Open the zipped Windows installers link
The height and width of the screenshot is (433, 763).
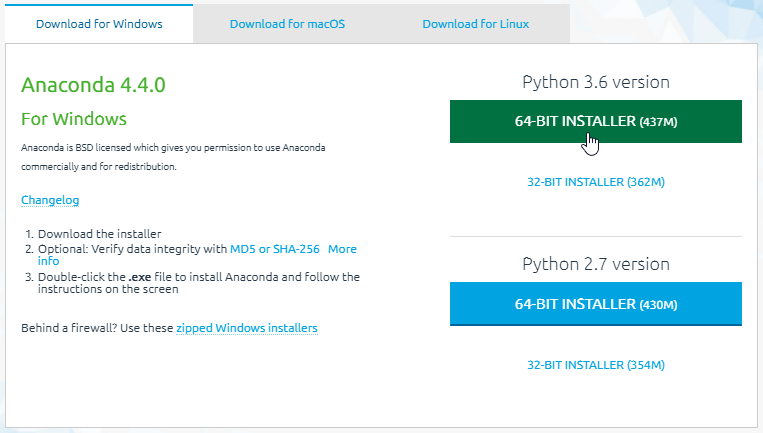(247, 328)
